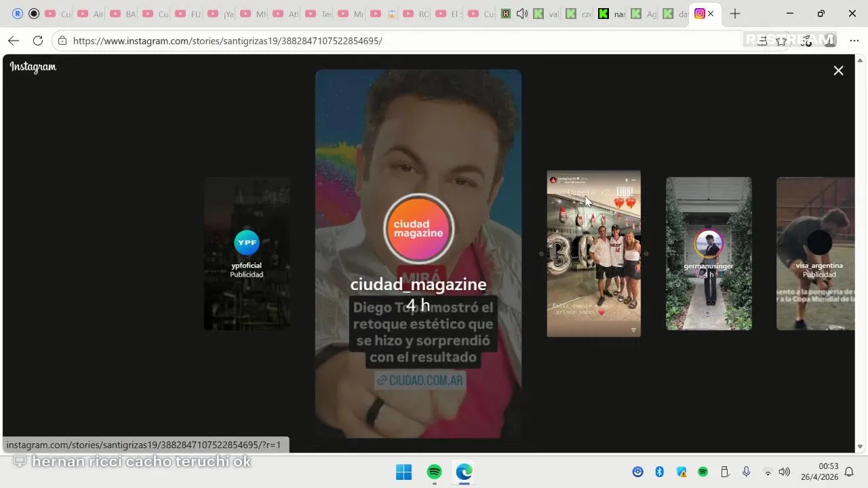The width and height of the screenshot is (868, 488).
Task: Switch to the 'Tes' YouTube tab
Action: (x=318, y=14)
